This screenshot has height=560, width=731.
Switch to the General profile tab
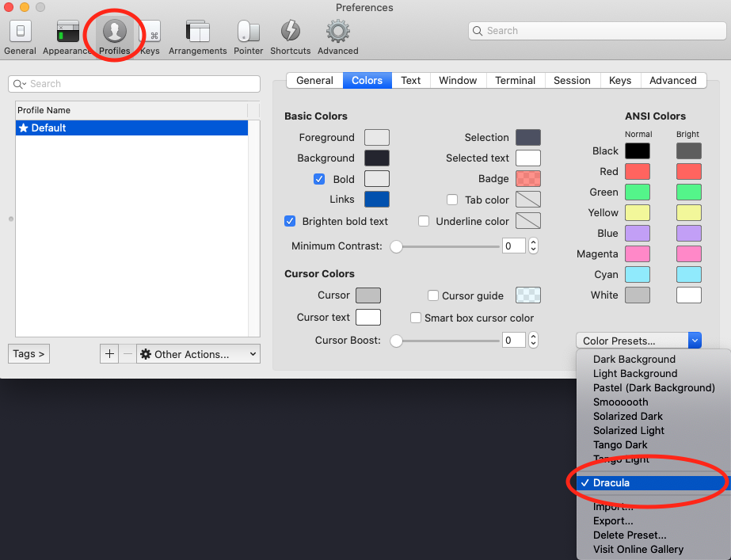pyautogui.click(x=314, y=80)
